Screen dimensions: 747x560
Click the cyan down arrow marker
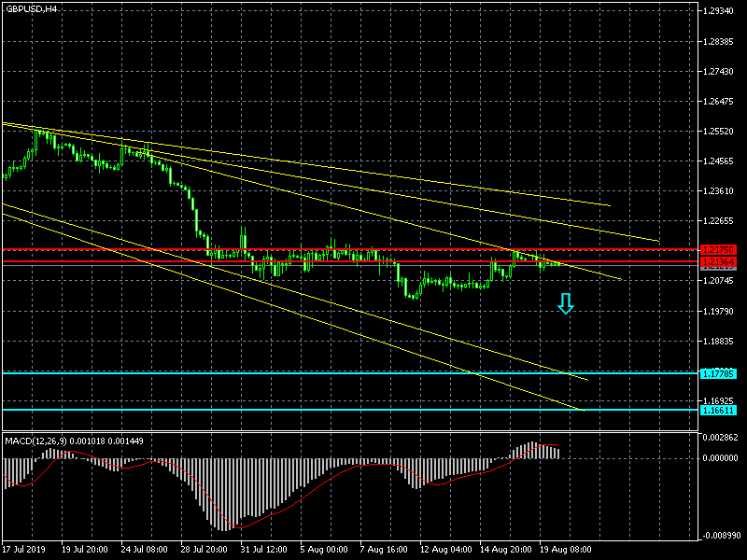(566, 303)
